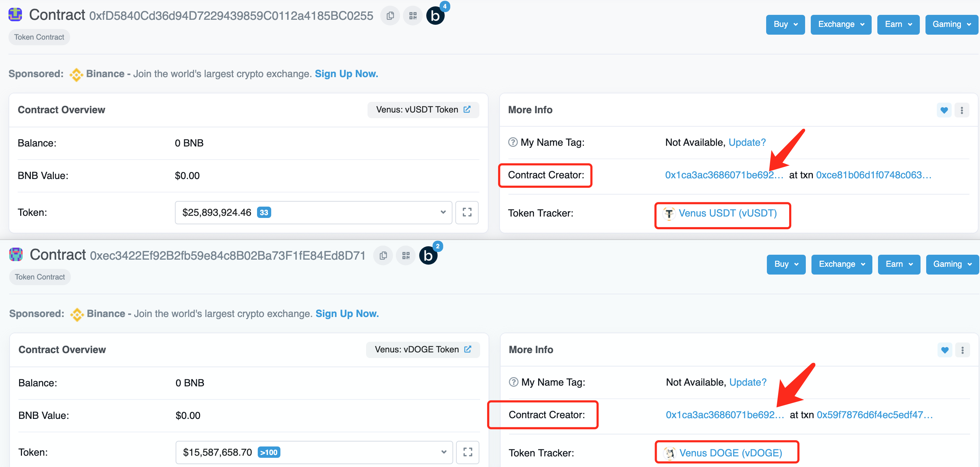Toggle favorite heart in vUSDT More Info
The width and height of the screenshot is (980, 467).
click(944, 110)
